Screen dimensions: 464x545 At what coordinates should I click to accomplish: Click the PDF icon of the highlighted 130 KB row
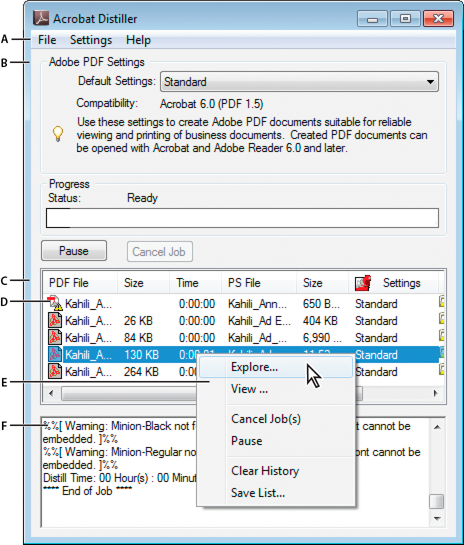click(x=55, y=355)
